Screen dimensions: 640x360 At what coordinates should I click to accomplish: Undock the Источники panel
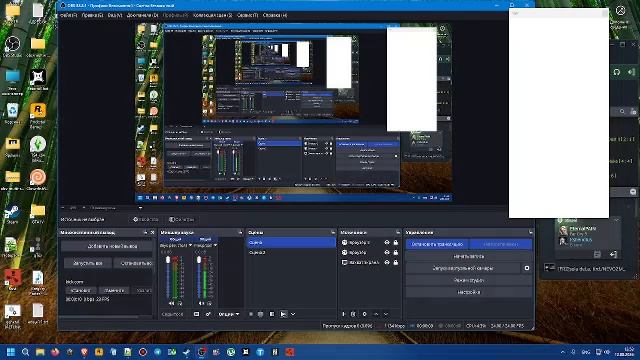398,232
